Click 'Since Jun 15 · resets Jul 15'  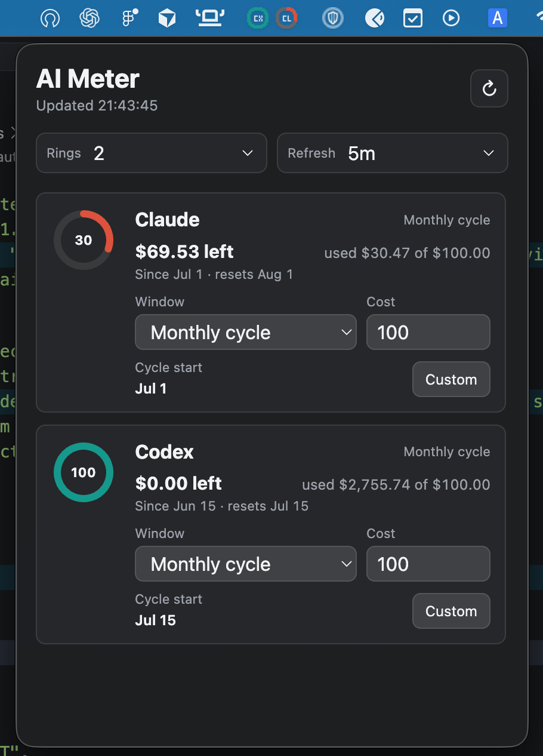(x=222, y=506)
